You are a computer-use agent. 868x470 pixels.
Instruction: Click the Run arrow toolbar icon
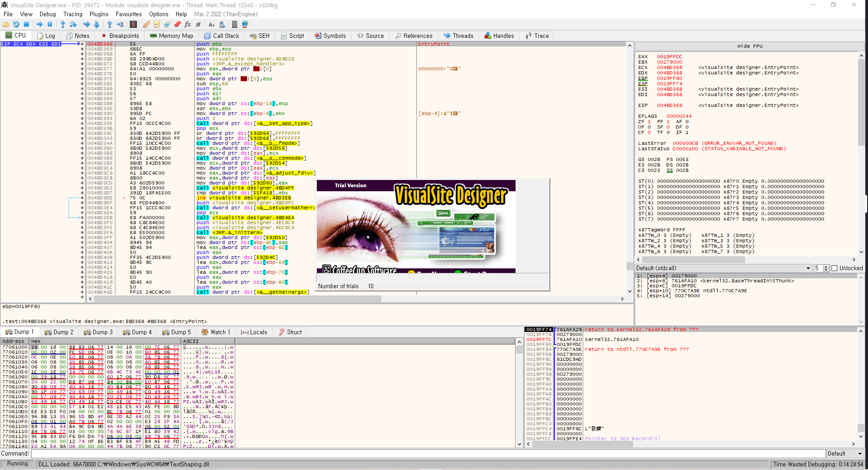(40, 24)
